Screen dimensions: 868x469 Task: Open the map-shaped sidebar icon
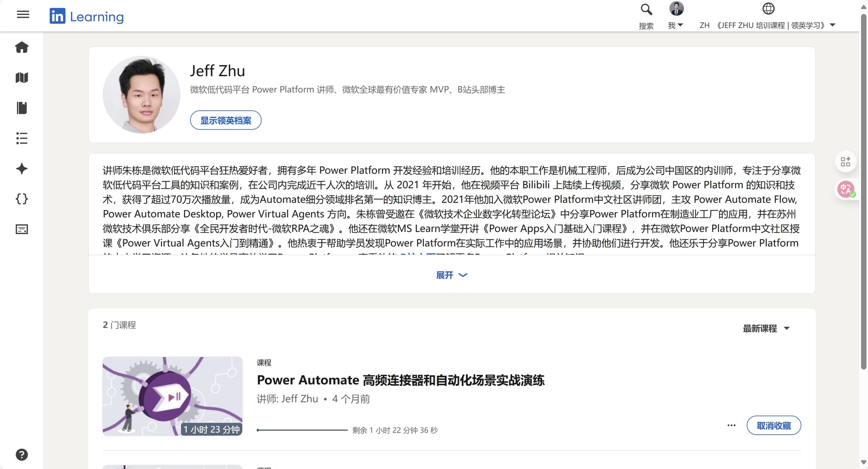tap(22, 78)
